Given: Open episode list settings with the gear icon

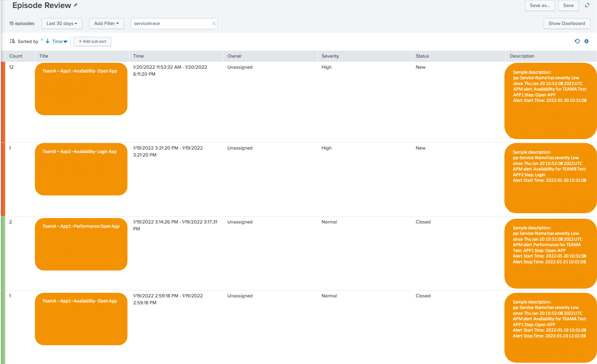Looking at the screenshot, I should [587, 41].
